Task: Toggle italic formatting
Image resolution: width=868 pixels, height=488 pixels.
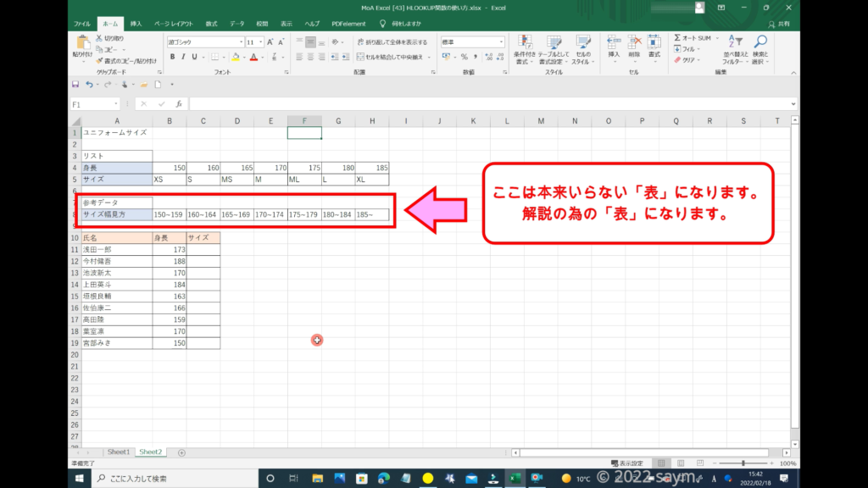Action: 184,57
